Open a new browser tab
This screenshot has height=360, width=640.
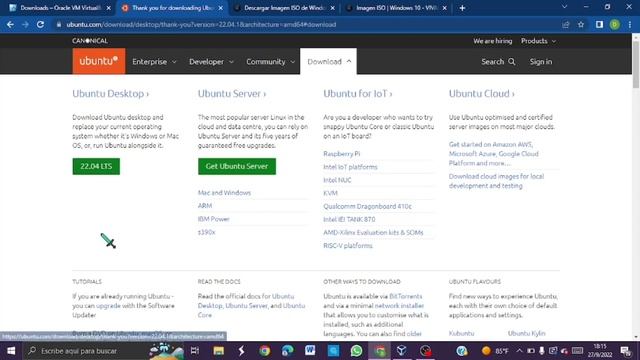click(462, 8)
